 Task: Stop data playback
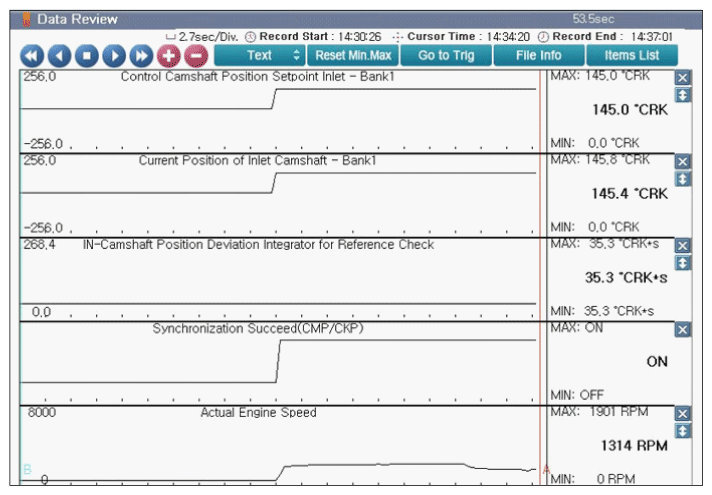(87, 56)
